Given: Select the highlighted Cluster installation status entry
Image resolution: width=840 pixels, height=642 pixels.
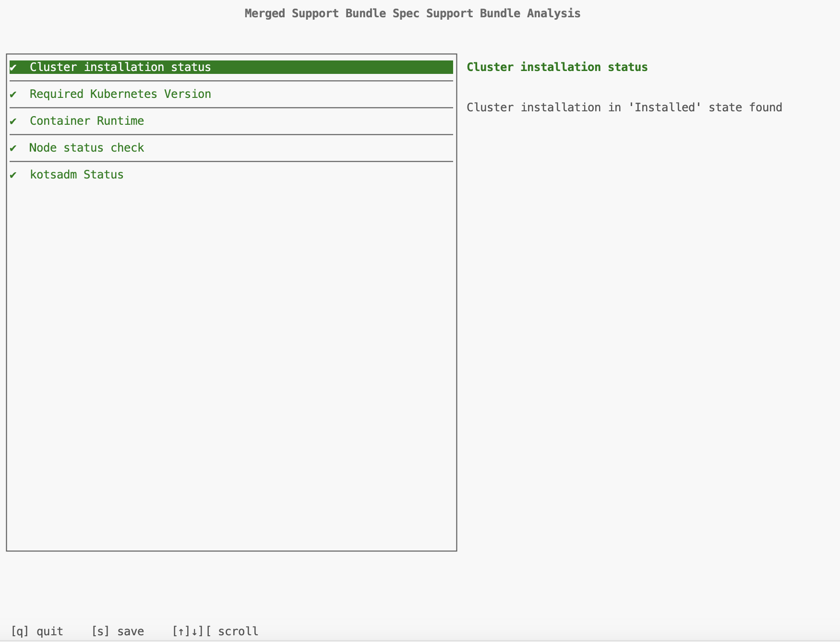Looking at the screenshot, I should coord(120,68).
